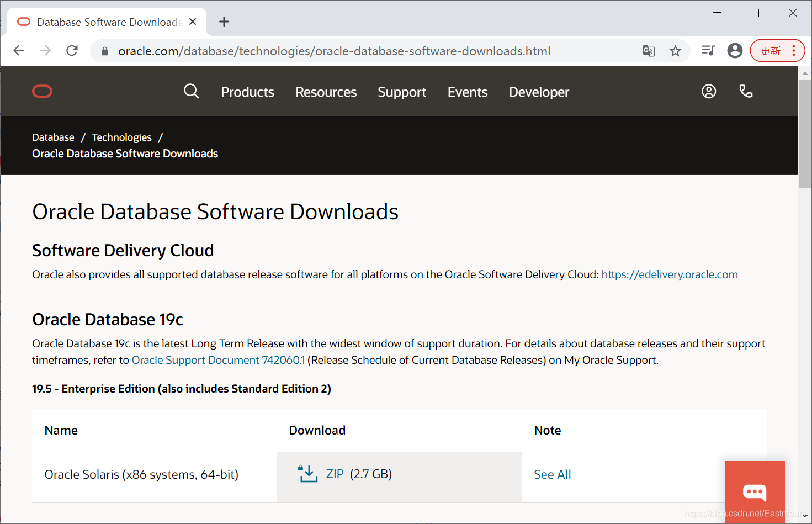Open the media control playlist icon

tap(708, 51)
